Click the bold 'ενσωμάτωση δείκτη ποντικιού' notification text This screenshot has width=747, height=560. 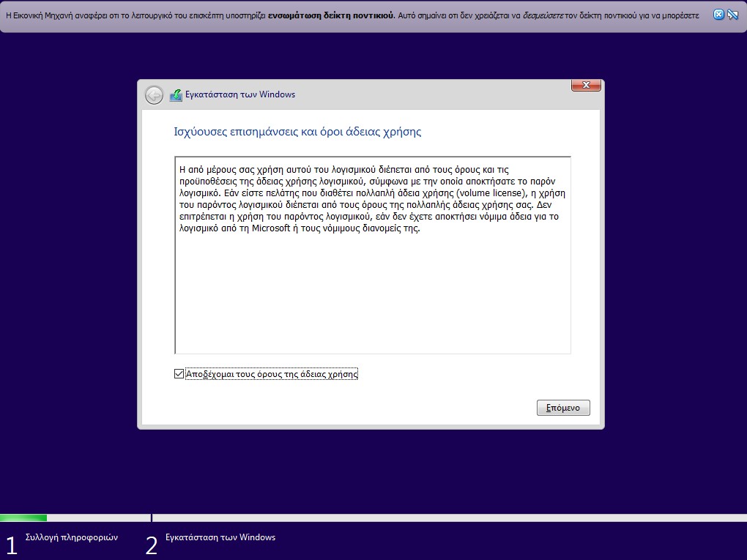pos(331,15)
